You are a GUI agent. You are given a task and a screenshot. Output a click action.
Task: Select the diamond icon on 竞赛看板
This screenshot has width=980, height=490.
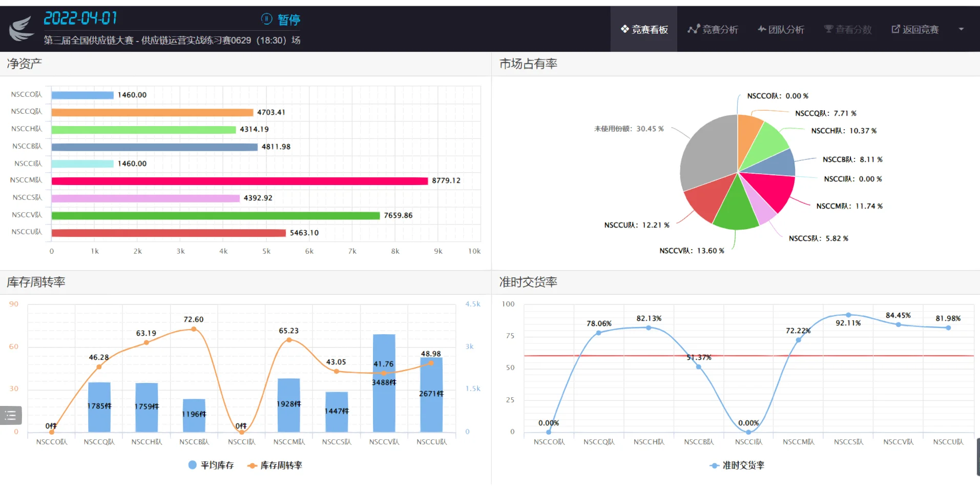pyautogui.click(x=624, y=29)
